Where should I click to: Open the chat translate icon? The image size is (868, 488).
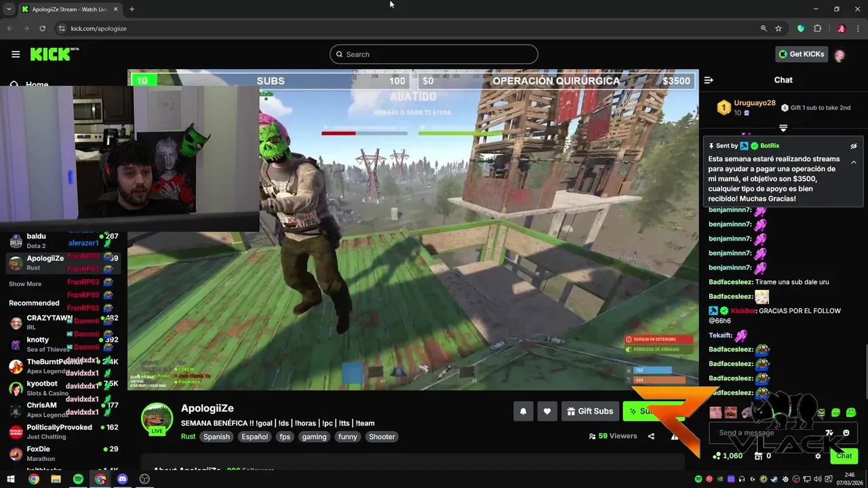829,433
